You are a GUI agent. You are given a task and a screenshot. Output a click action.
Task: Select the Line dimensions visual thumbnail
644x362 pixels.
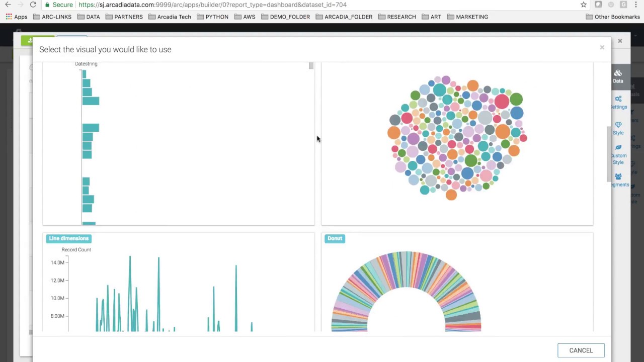point(179,282)
